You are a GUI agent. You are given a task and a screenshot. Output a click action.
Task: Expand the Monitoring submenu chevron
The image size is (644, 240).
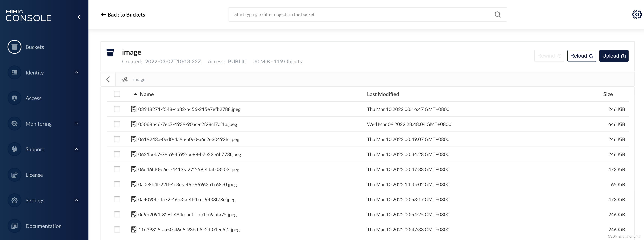[x=76, y=124]
